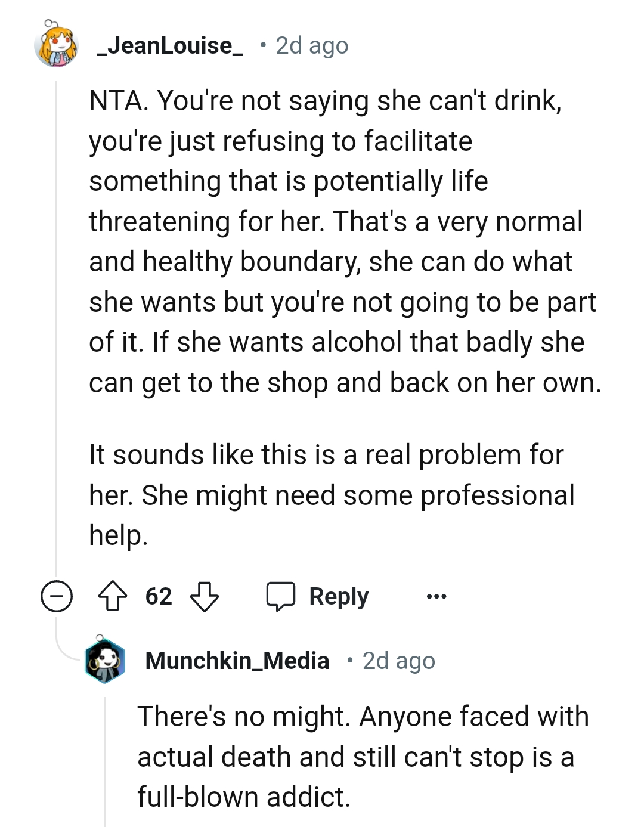Click the top comment's 2d ago timestamp
This screenshot has height=827, width=644.
pos(311,47)
